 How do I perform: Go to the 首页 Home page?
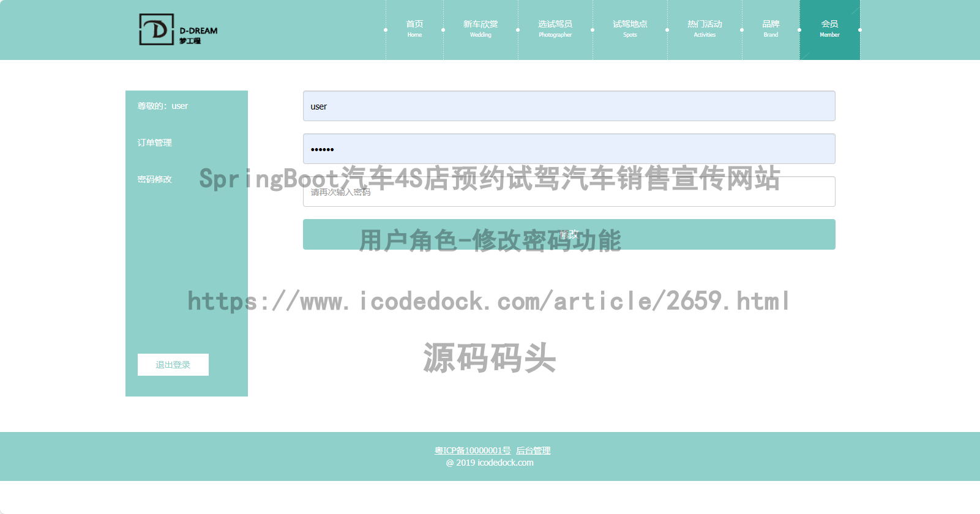414,29
